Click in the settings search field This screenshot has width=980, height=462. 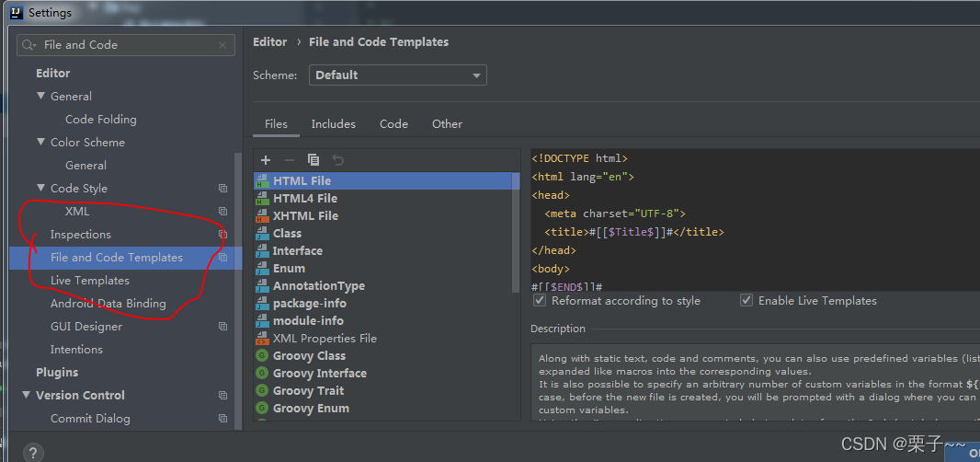[x=128, y=45]
